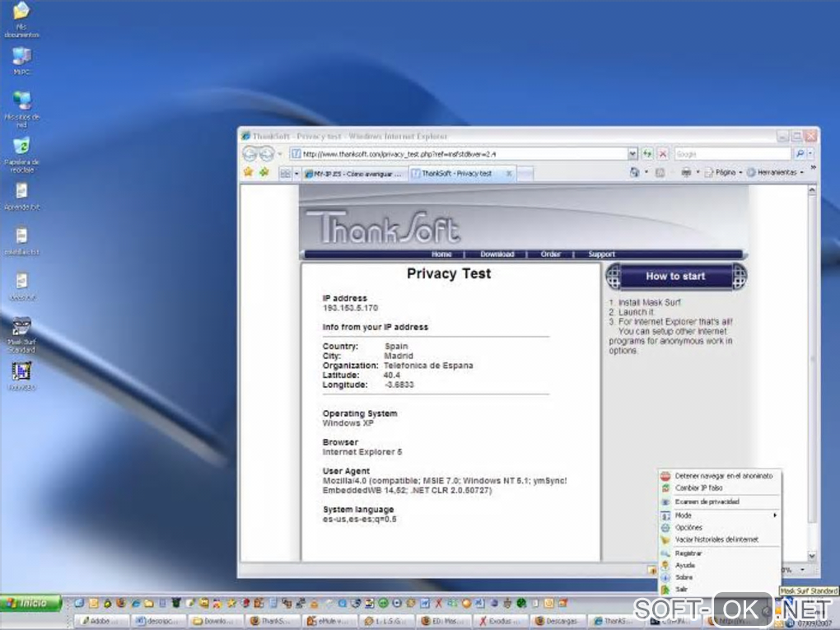The height and width of the screenshot is (630, 840).
Task: Click the Google search input field
Action: pyautogui.click(x=732, y=154)
